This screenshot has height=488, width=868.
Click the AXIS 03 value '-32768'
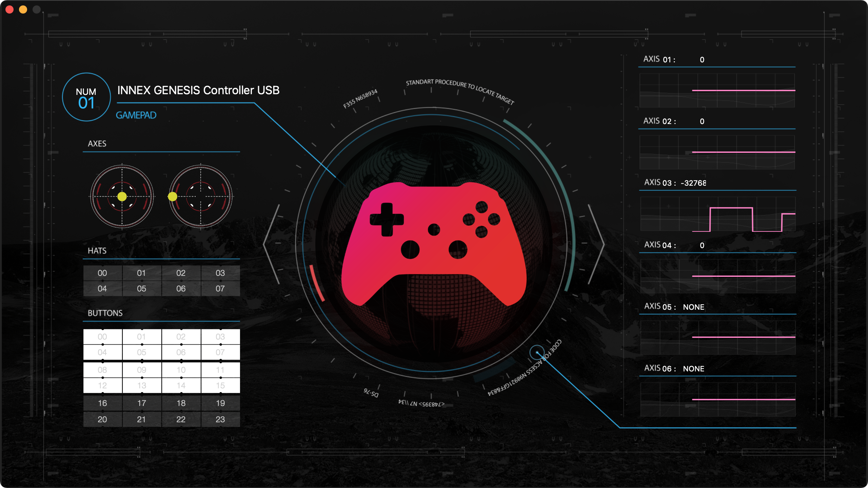tap(693, 183)
